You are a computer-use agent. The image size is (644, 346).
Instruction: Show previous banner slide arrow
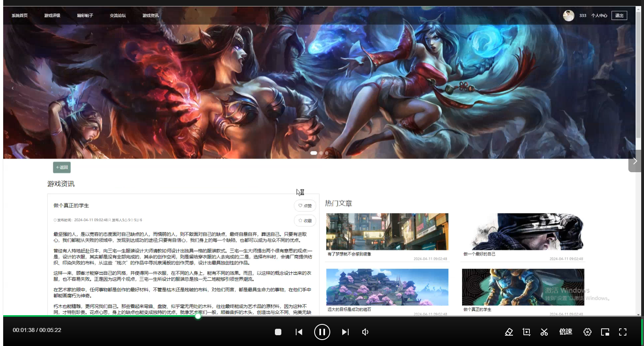[x=13, y=88]
